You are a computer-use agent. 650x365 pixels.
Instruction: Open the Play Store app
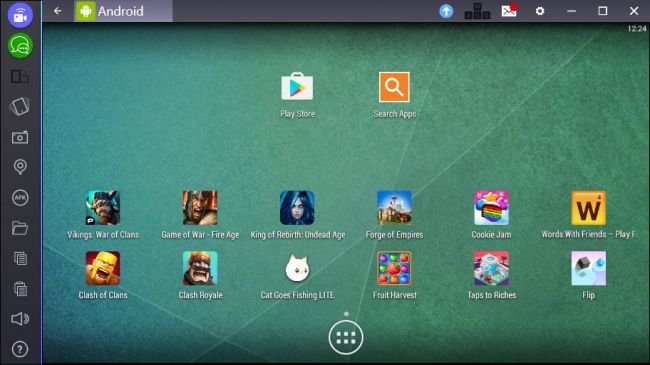pos(297,87)
